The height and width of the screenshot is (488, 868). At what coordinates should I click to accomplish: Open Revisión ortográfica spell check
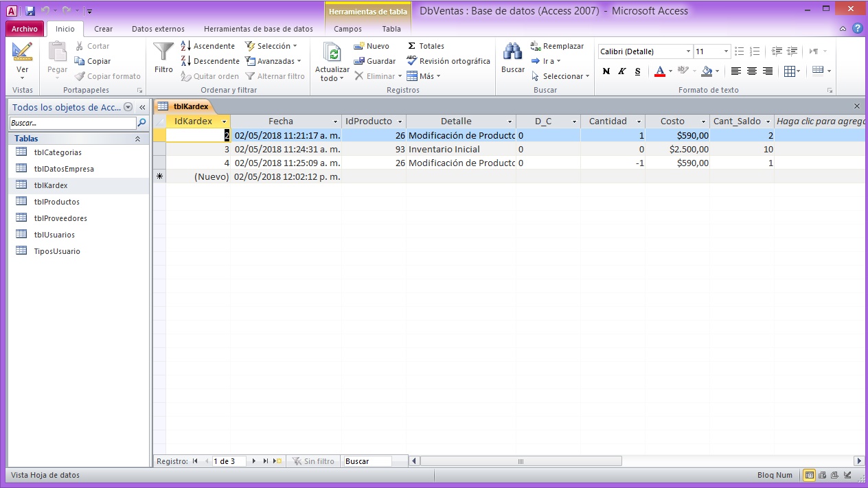point(448,61)
